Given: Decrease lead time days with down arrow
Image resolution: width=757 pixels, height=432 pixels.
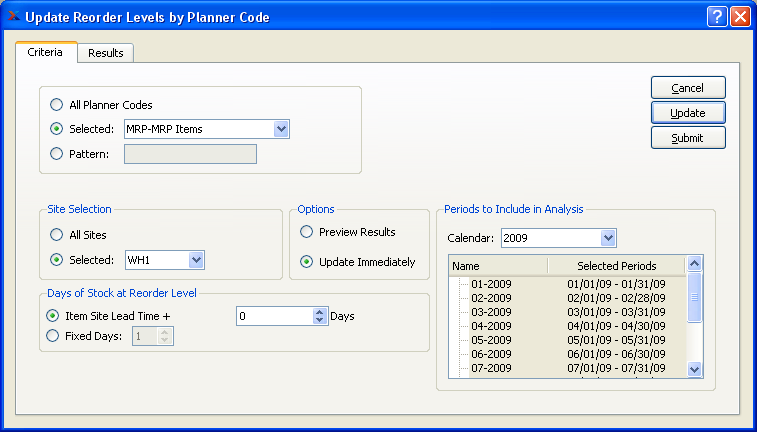Looking at the screenshot, I should (320, 321).
